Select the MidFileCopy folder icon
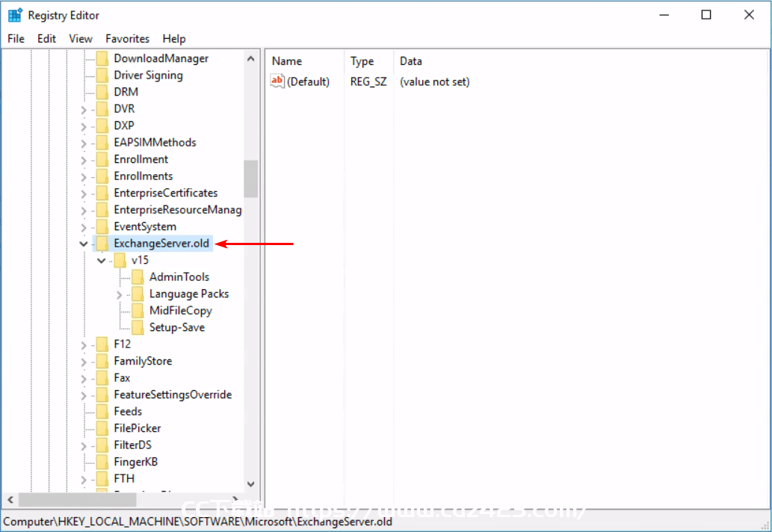 coord(138,311)
